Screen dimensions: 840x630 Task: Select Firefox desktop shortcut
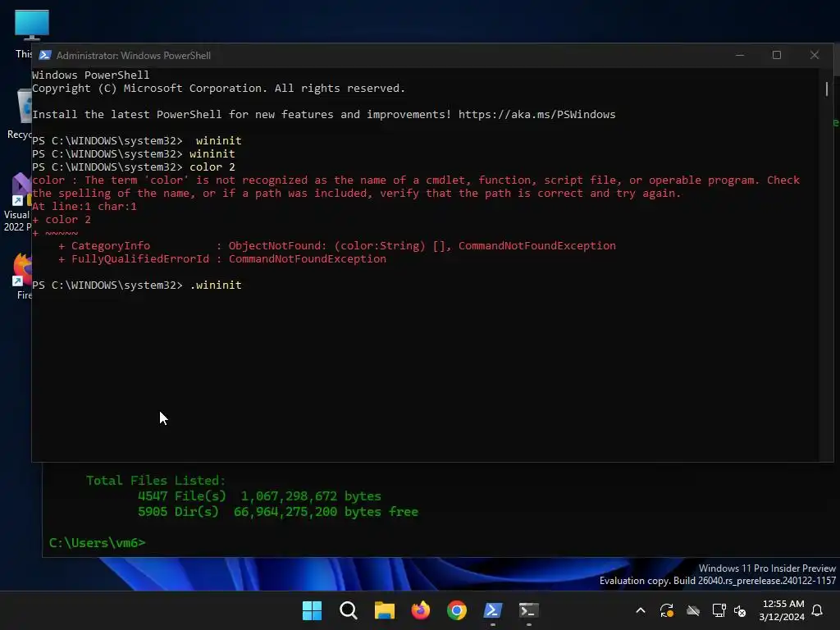pyautogui.click(x=22, y=276)
